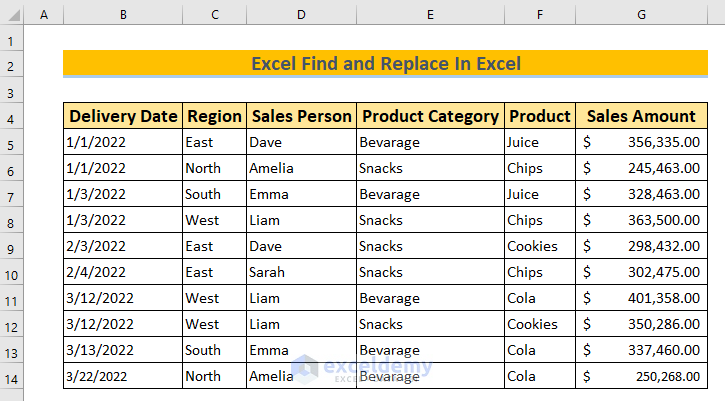Click the 3/22/2022 delivery date cell
Image resolution: width=725 pixels, height=401 pixels.
tap(123, 376)
